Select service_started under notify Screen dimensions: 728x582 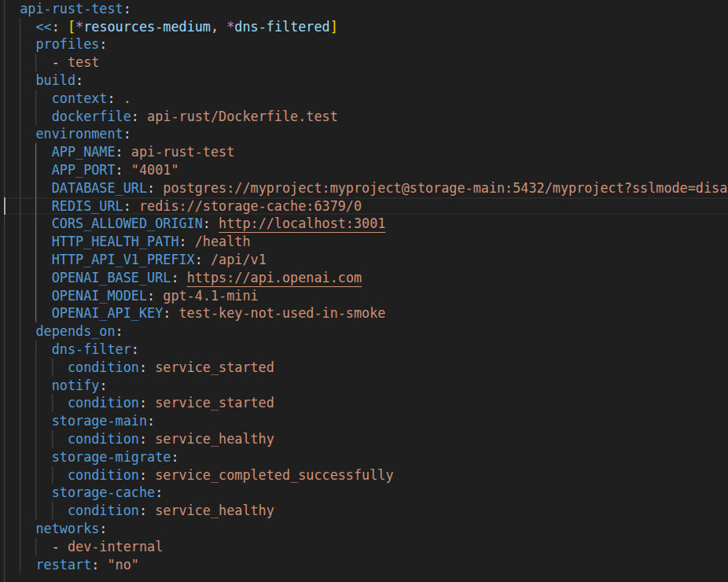coord(215,403)
